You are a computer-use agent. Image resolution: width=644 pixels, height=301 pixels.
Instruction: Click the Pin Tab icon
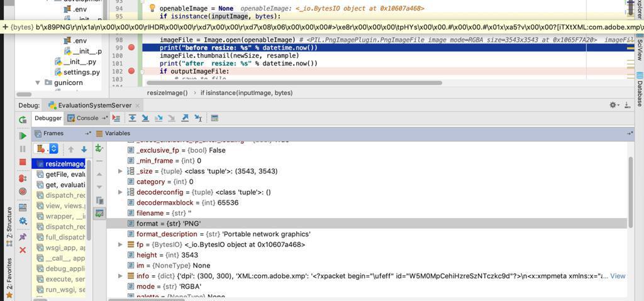23,236
